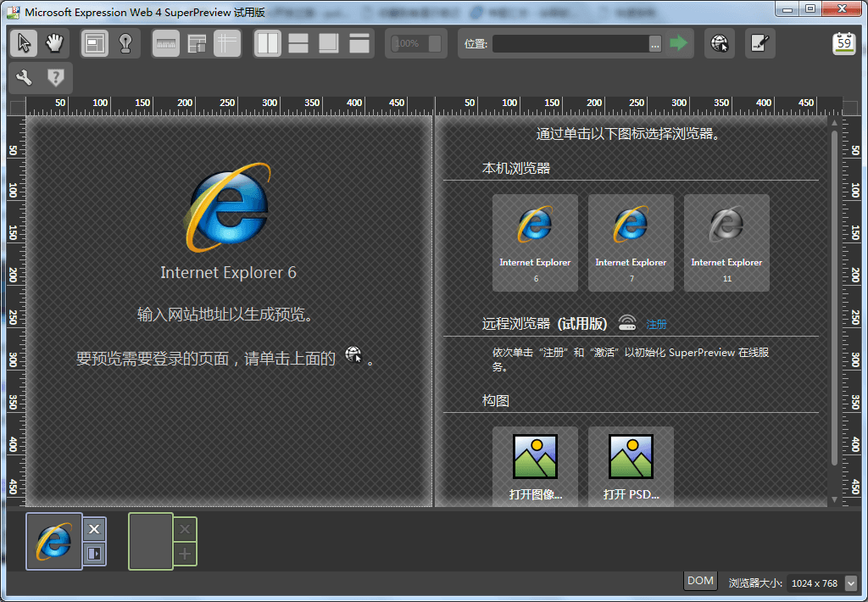This screenshot has height=602, width=868.
Task: Toggle vertical split layout view
Action: click(x=267, y=42)
